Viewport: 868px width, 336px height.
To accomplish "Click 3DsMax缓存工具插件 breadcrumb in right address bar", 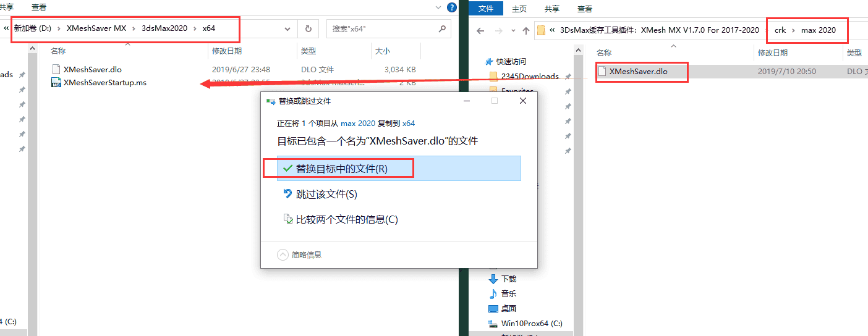I will tap(659, 30).
